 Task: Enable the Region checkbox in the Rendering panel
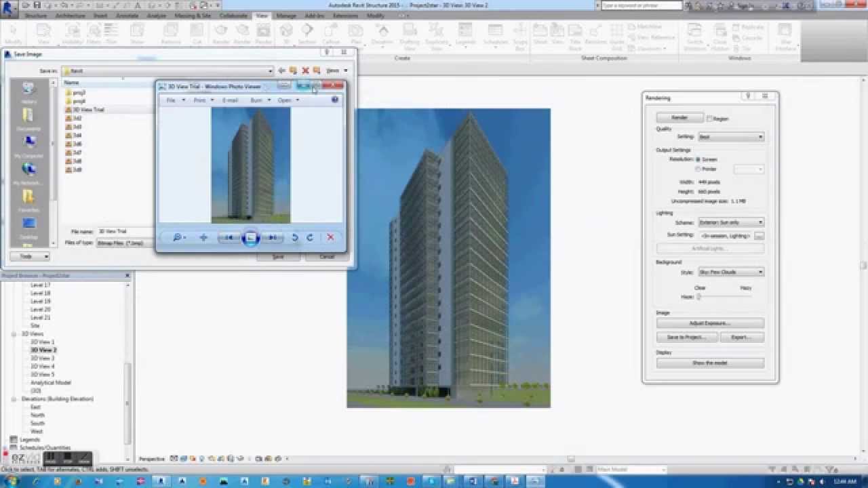(x=709, y=117)
